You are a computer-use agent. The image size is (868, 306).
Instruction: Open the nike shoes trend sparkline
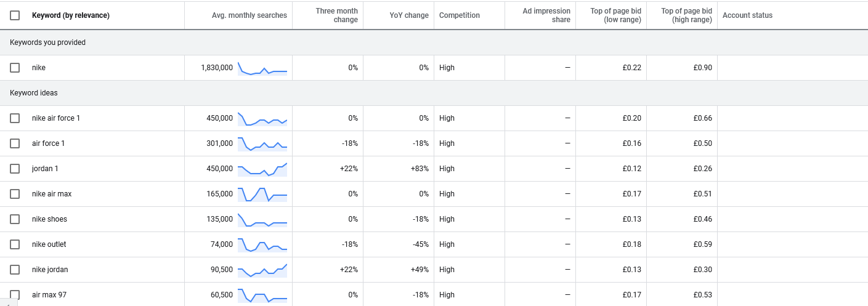[262, 220]
